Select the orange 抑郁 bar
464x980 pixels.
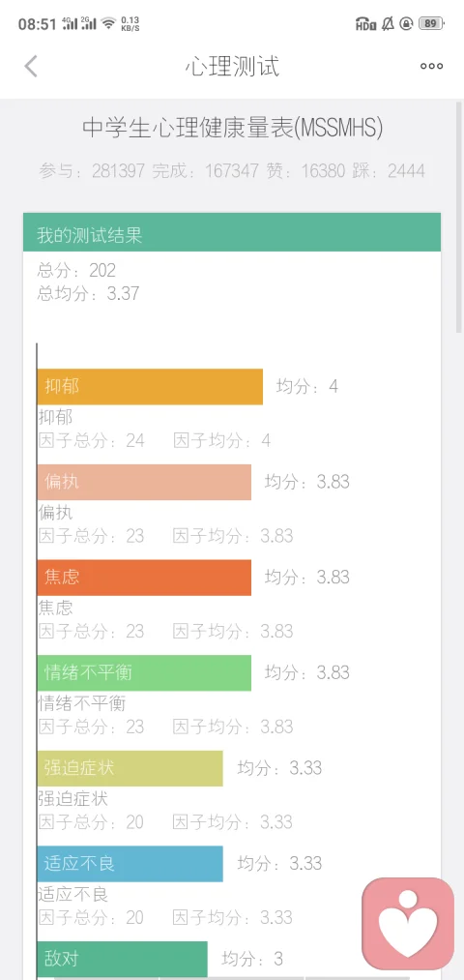pyautogui.click(x=150, y=386)
